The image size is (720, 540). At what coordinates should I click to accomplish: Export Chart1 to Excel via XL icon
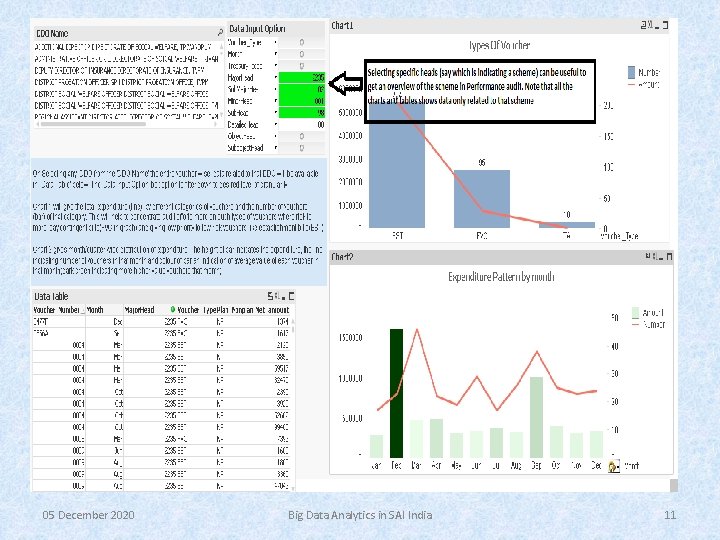pyautogui.click(x=648, y=25)
